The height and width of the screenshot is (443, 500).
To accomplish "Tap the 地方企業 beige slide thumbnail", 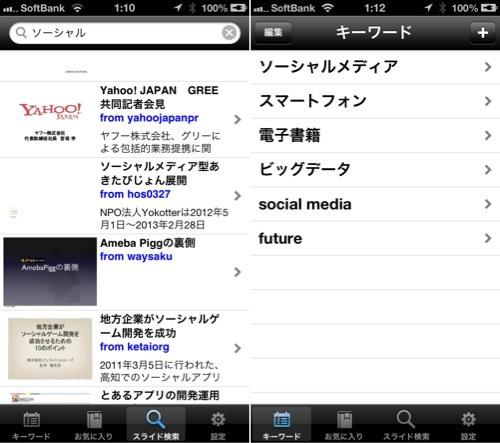I will pos(50,348).
